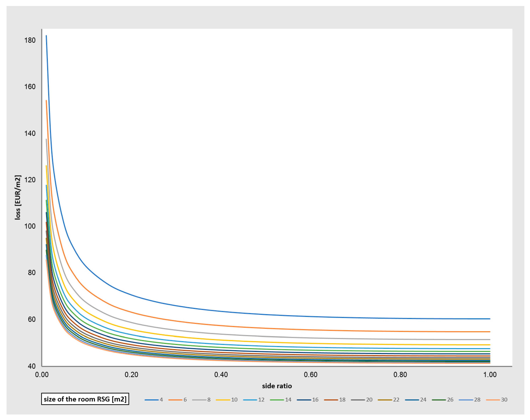Screen dimensions: 530x420
Task: Select the gray legend entry labeled 8
Action: tap(202, 400)
